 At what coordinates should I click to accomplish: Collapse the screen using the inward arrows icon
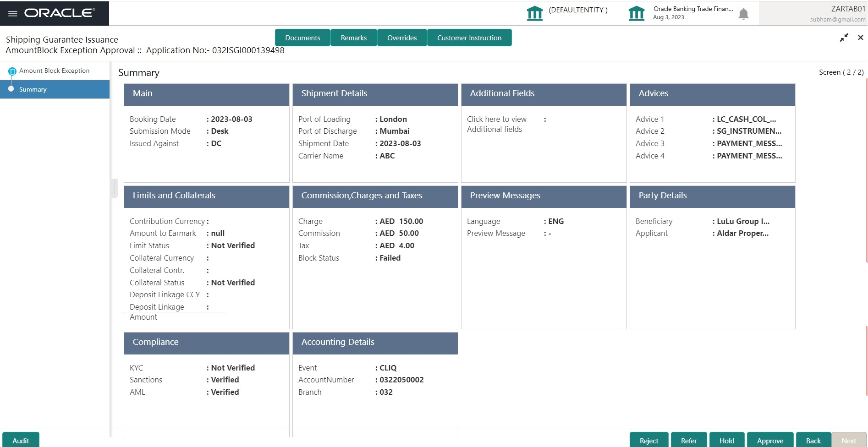(843, 38)
